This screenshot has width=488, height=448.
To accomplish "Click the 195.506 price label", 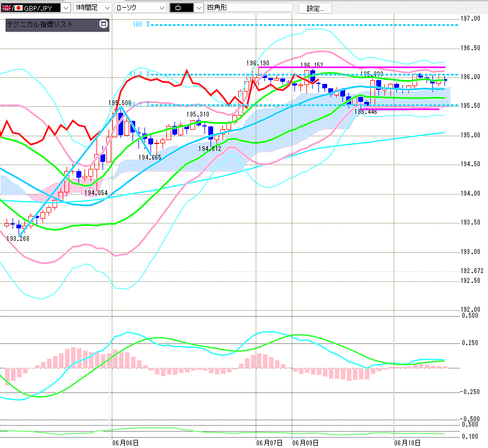I will pos(120,103).
